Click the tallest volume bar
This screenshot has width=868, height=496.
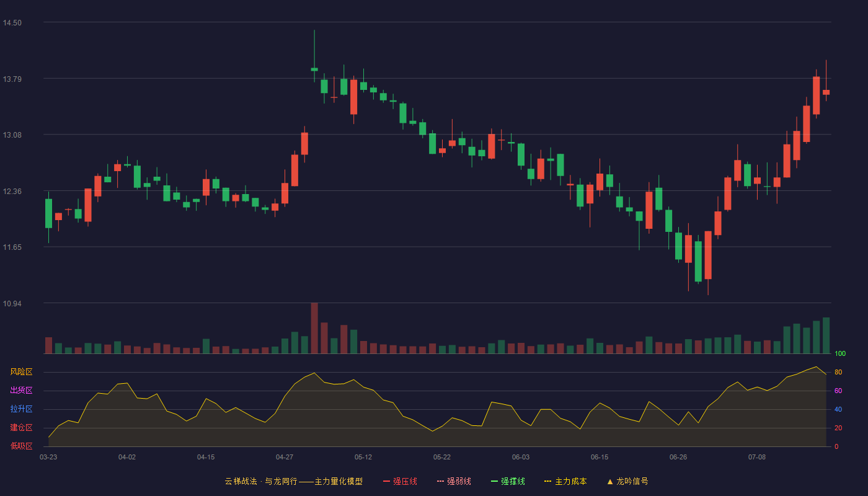(x=314, y=328)
